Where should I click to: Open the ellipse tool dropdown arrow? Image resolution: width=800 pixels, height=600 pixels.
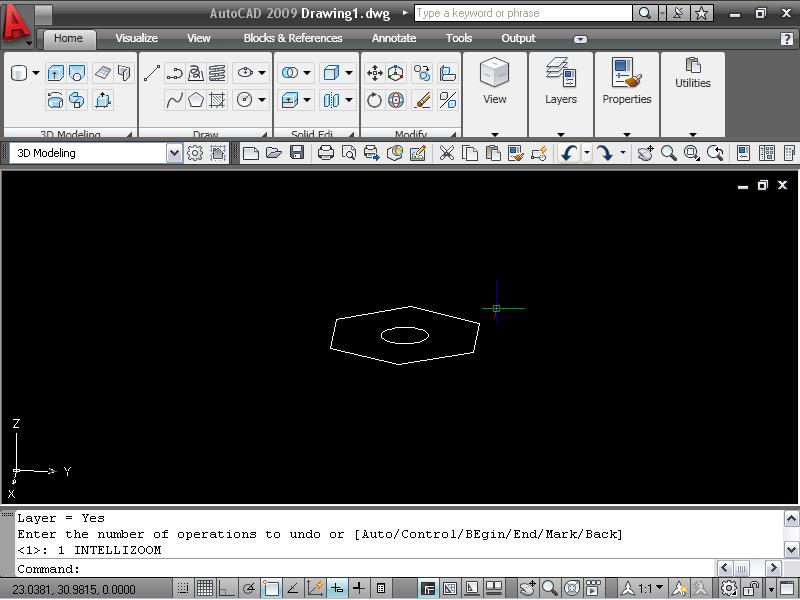(262, 73)
